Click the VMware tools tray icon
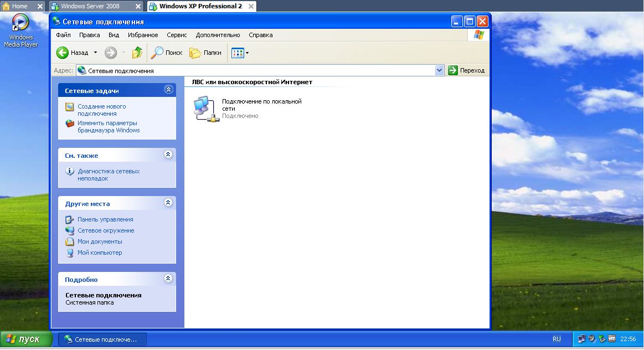 612,339
